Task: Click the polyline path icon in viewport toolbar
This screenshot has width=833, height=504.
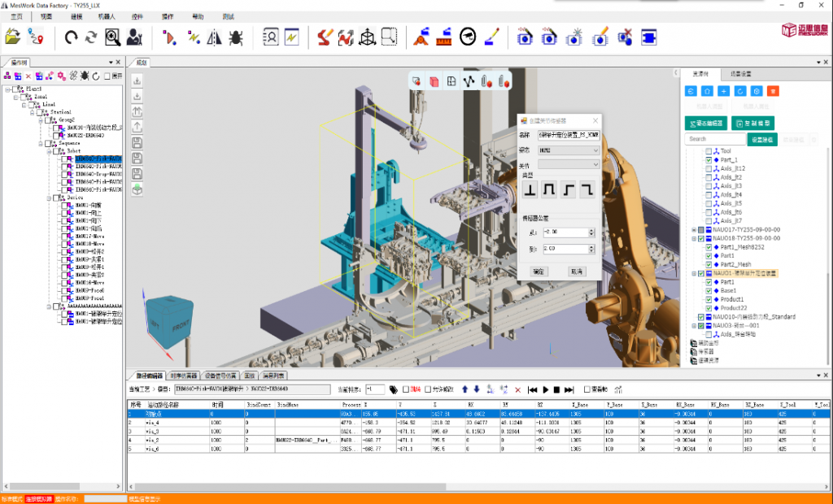Action: click(x=468, y=82)
